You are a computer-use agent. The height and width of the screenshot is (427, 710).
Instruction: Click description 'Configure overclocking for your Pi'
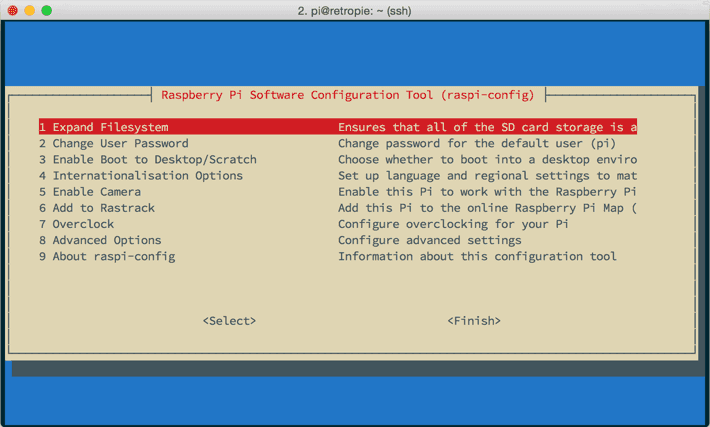[453, 224]
